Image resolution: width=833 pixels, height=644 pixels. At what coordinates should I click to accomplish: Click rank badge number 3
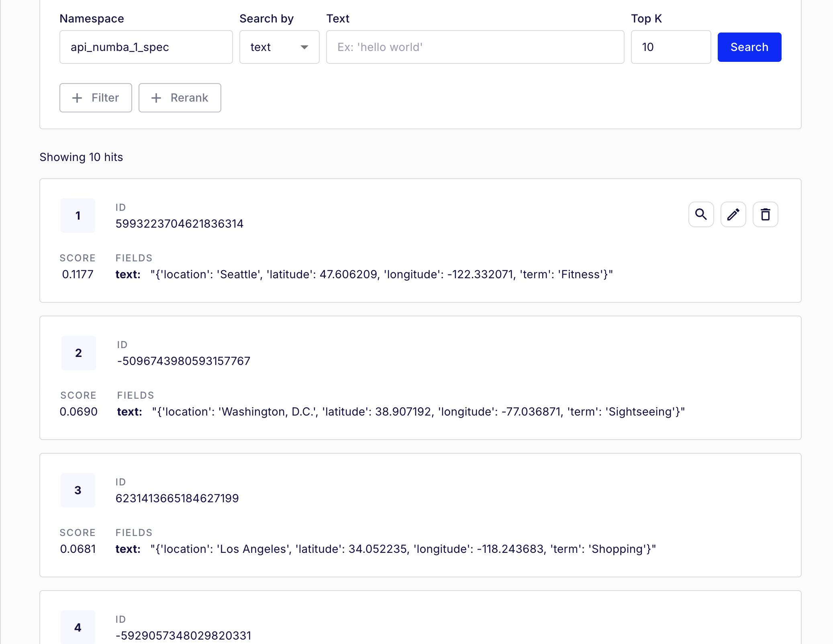tap(78, 490)
